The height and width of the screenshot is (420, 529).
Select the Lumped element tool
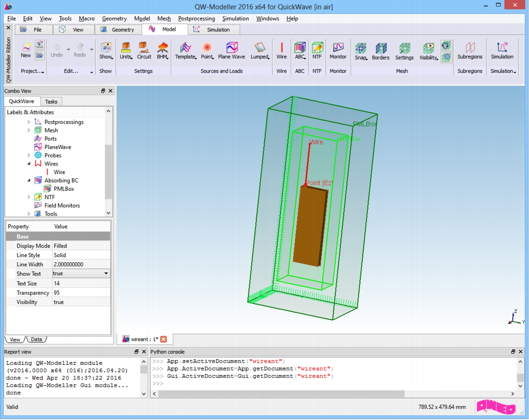[260, 51]
